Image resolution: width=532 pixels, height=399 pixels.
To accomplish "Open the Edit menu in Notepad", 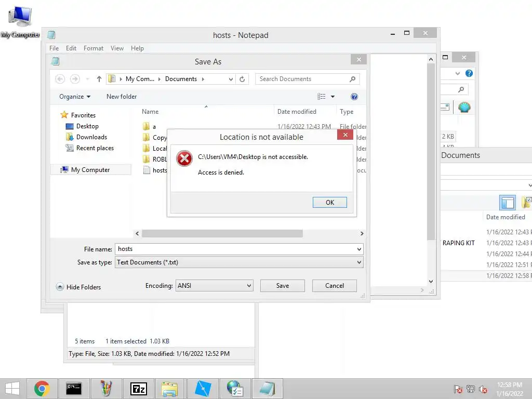I will pyautogui.click(x=71, y=48).
